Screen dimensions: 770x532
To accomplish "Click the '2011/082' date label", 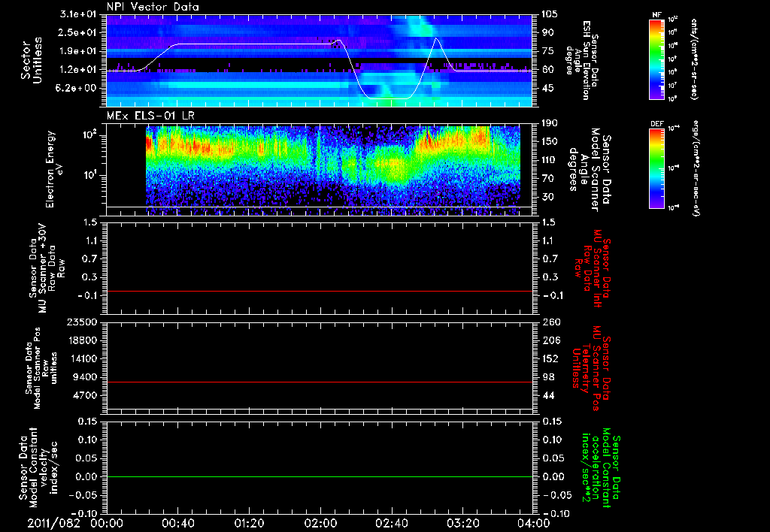I will (53, 523).
